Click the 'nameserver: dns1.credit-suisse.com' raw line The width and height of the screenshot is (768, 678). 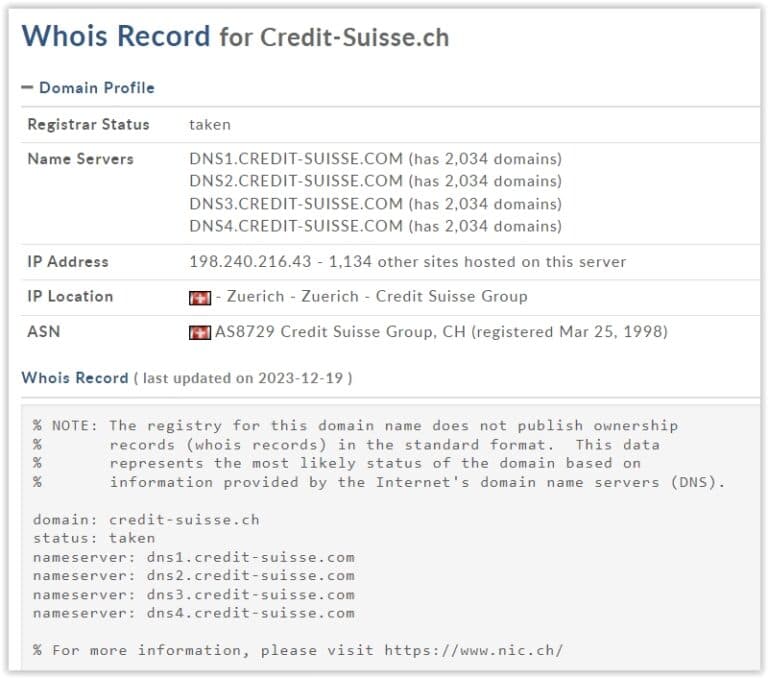pyautogui.click(x=193, y=557)
